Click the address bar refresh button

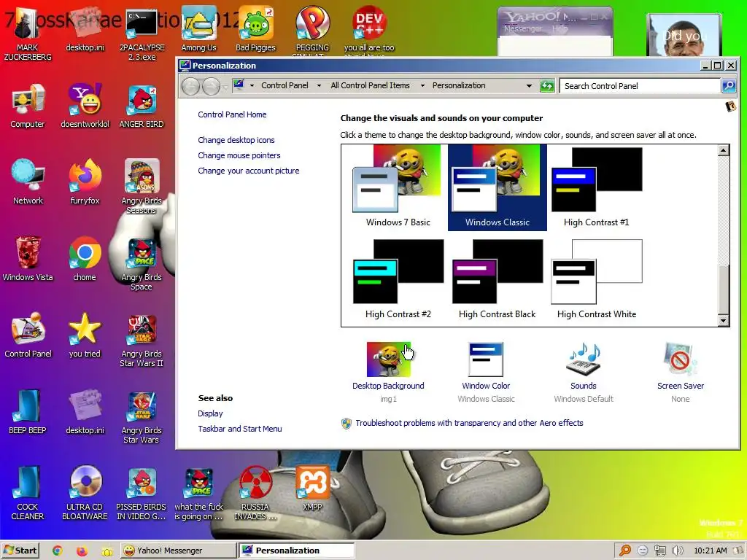point(547,86)
